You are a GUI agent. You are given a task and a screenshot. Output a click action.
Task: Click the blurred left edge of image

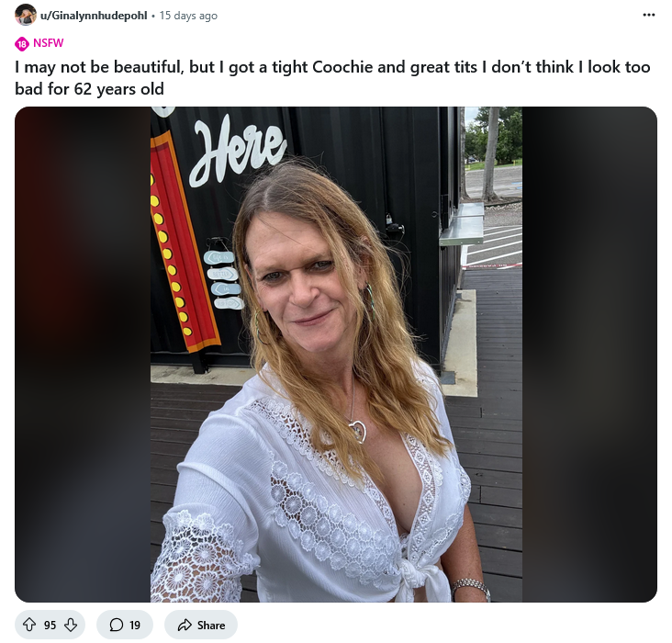pos(83,355)
